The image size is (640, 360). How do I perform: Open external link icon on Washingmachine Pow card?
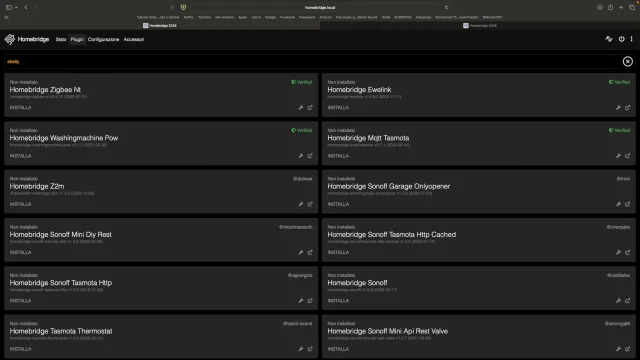pyautogui.click(x=310, y=156)
